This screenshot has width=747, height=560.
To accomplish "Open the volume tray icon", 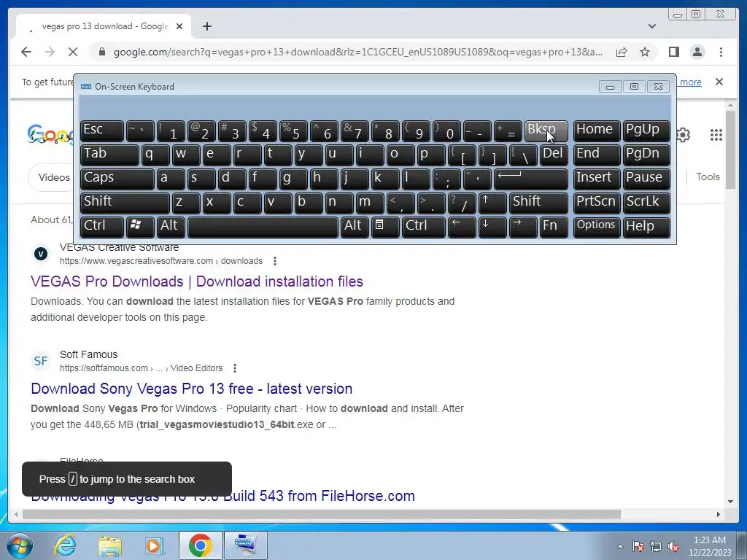I will (x=673, y=546).
